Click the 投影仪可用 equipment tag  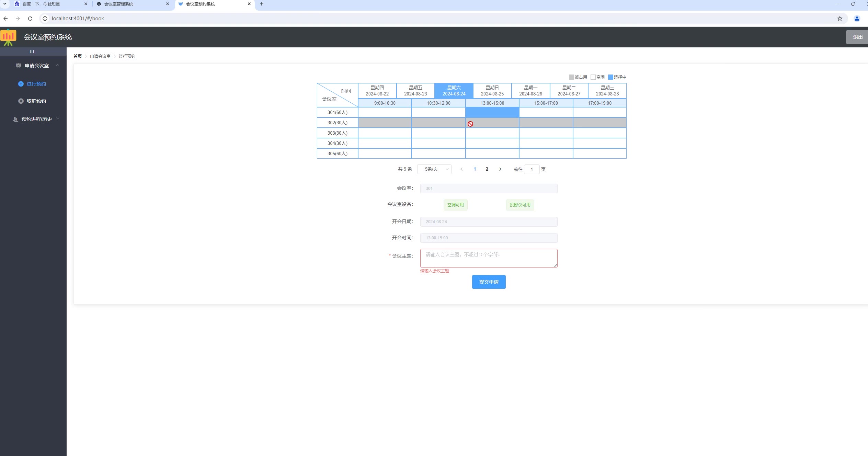[x=520, y=205]
